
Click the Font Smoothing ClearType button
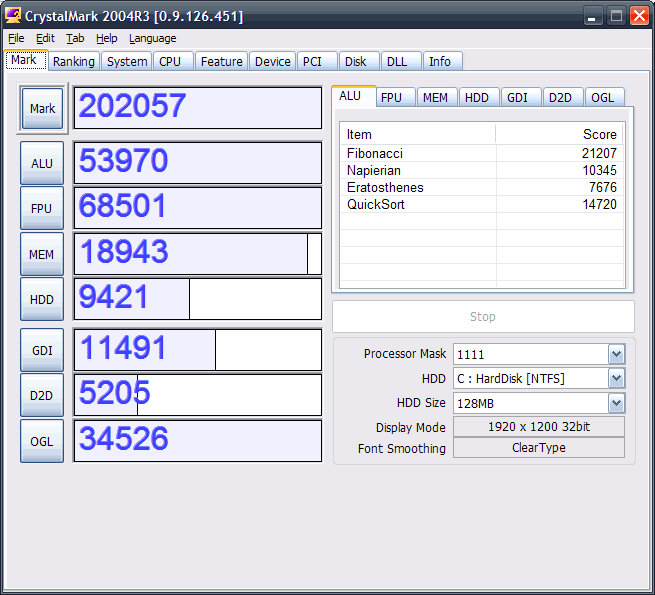(539, 448)
